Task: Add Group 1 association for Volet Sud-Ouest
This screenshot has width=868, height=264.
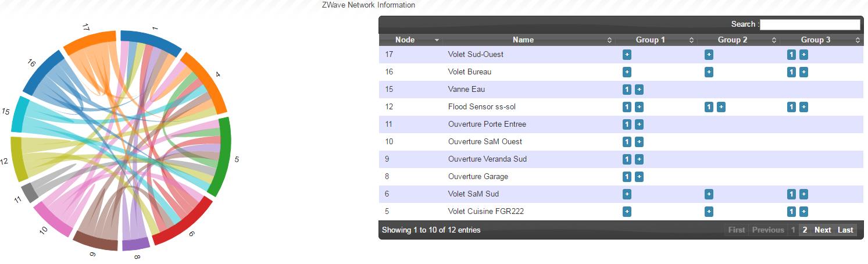Action: [627, 55]
